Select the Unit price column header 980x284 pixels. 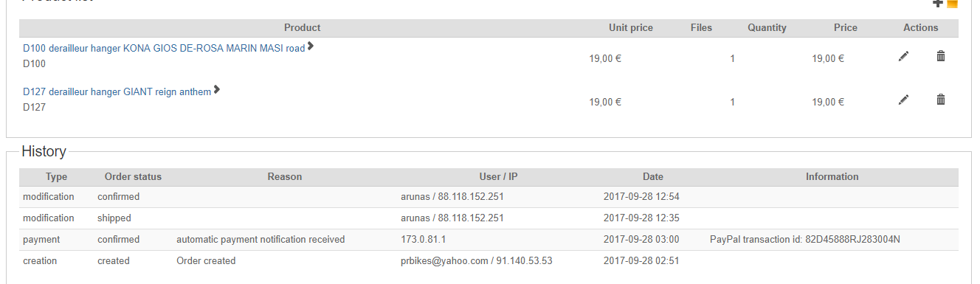(631, 28)
